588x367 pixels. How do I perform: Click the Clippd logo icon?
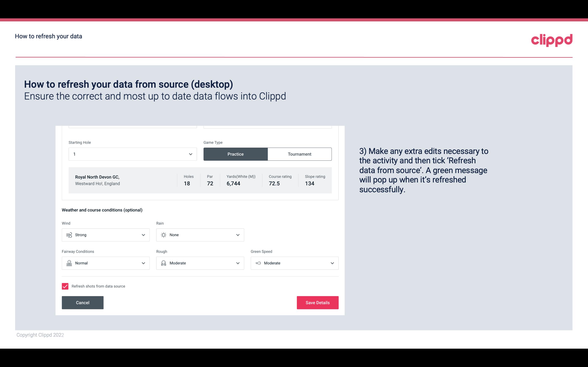pos(552,39)
